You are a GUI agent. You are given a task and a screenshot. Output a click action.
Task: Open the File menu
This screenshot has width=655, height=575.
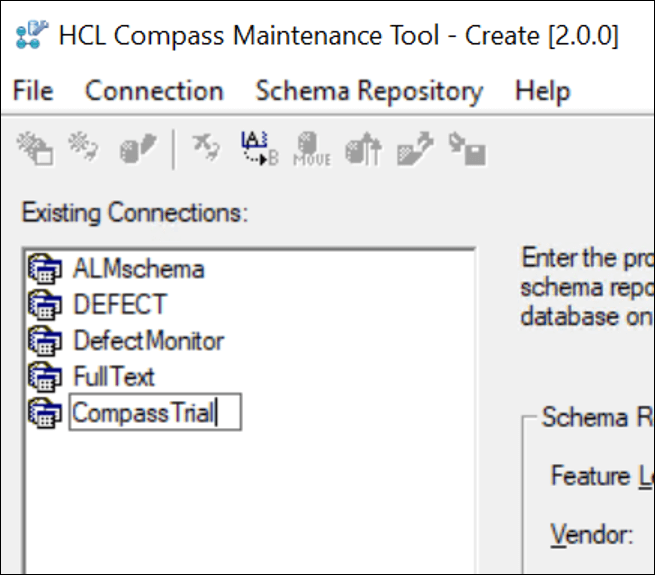point(33,91)
